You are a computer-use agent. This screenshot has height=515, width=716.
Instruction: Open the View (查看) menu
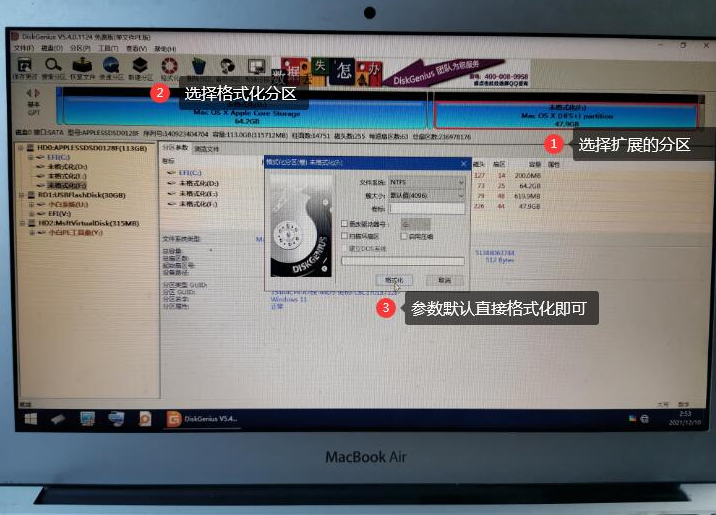pyautogui.click(x=136, y=48)
